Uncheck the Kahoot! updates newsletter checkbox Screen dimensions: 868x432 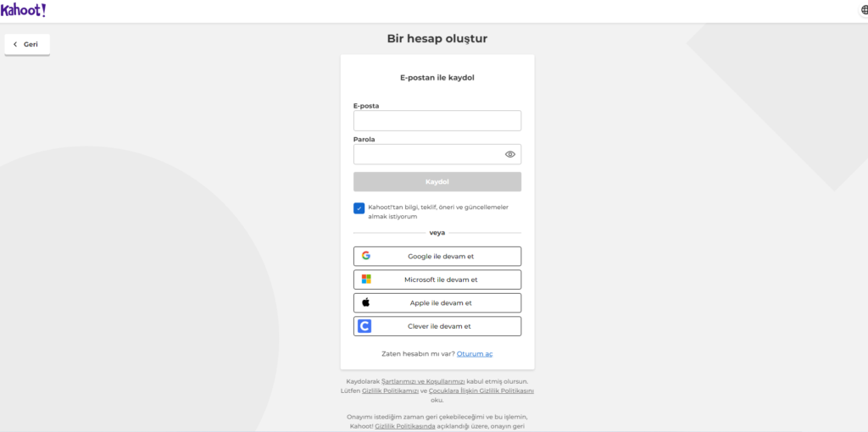[x=359, y=208]
